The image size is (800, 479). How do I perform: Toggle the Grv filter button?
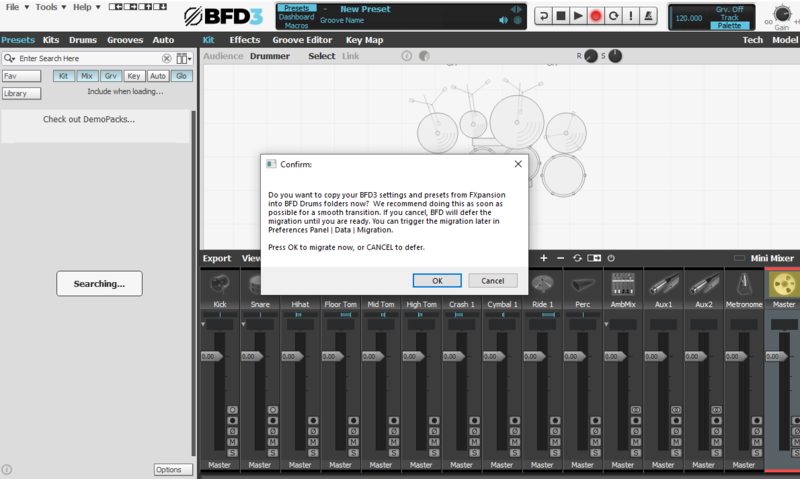pyautogui.click(x=111, y=76)
